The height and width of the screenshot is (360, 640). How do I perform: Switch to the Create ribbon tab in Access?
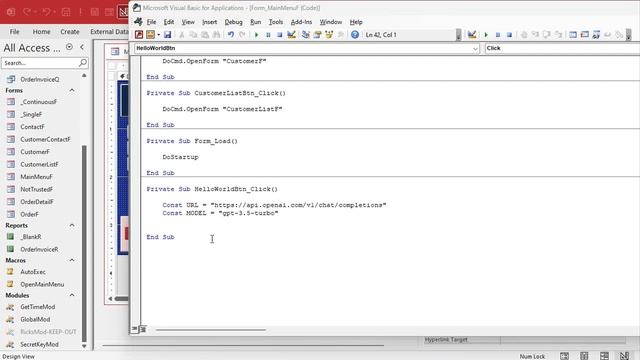point(70,31)
